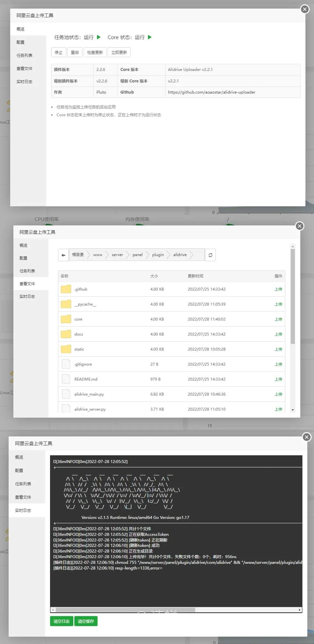The height and width of the screenshot is (644, 314).
Task: Open 配置 tab in the top window
Action: point(28,42)
